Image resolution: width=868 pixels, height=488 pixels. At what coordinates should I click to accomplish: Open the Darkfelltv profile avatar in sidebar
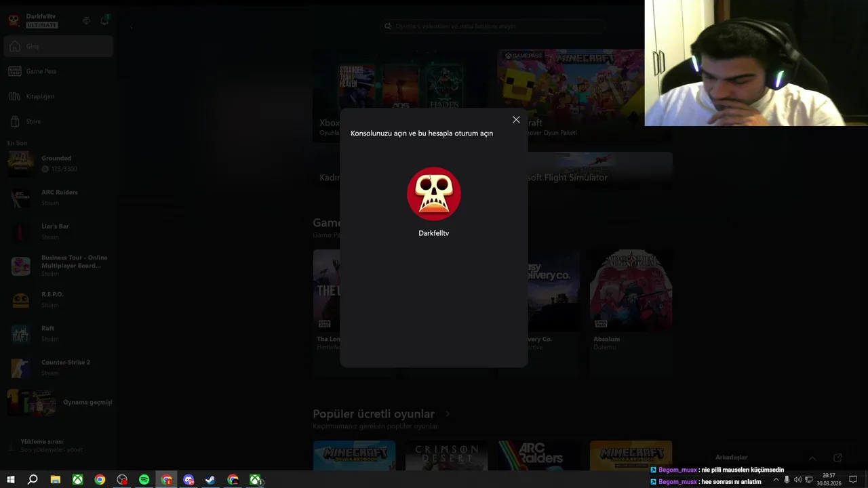click(x=14, y=20)
